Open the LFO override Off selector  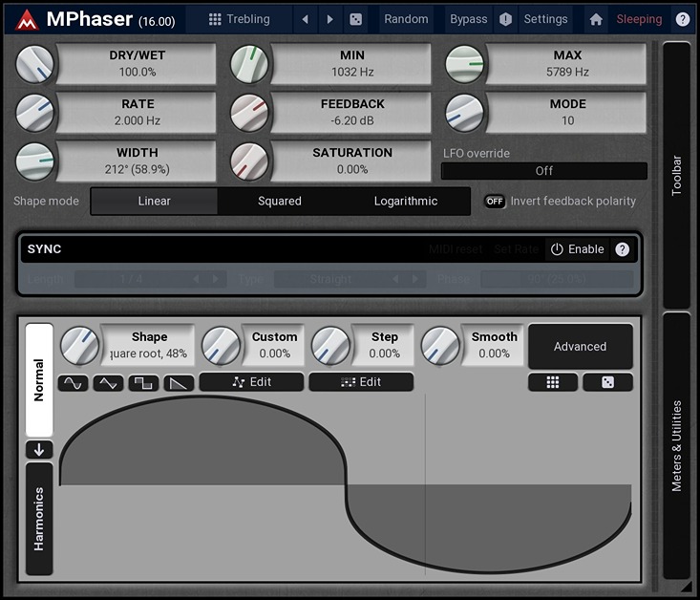[543, 171]
